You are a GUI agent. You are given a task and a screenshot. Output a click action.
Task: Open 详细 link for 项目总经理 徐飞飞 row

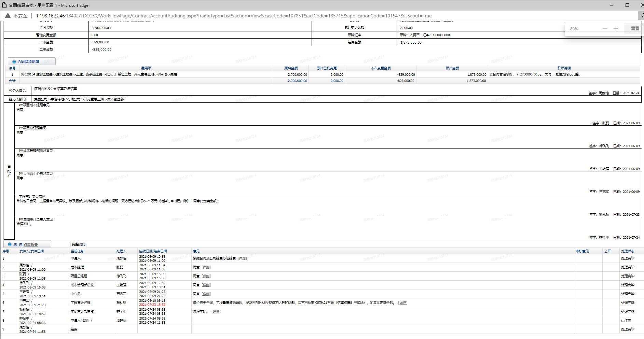pos(206,276)
